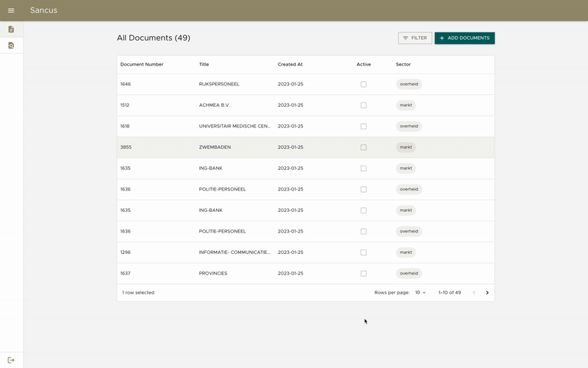
Task: Open the hamburger navigation menu
Action: pos(11,10)
